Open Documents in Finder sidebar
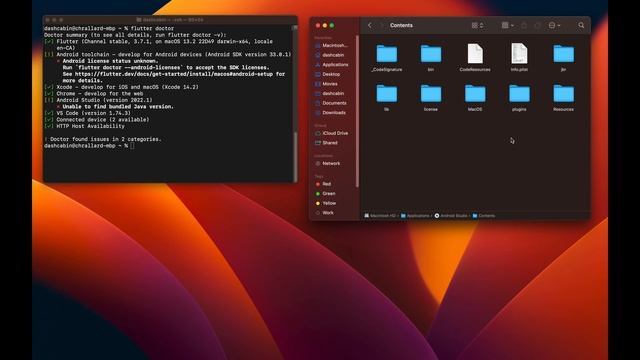The width and height of the screenshot is (640, 360). 331,103
